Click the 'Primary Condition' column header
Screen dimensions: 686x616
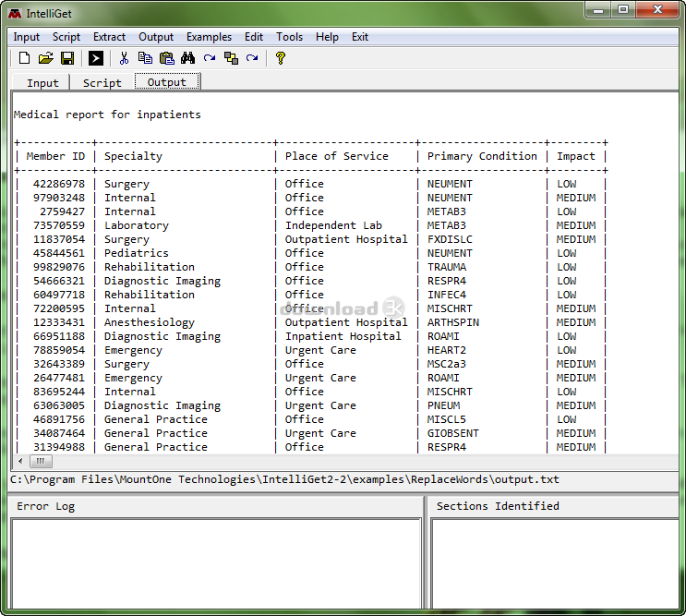click(x=482, y=156)
